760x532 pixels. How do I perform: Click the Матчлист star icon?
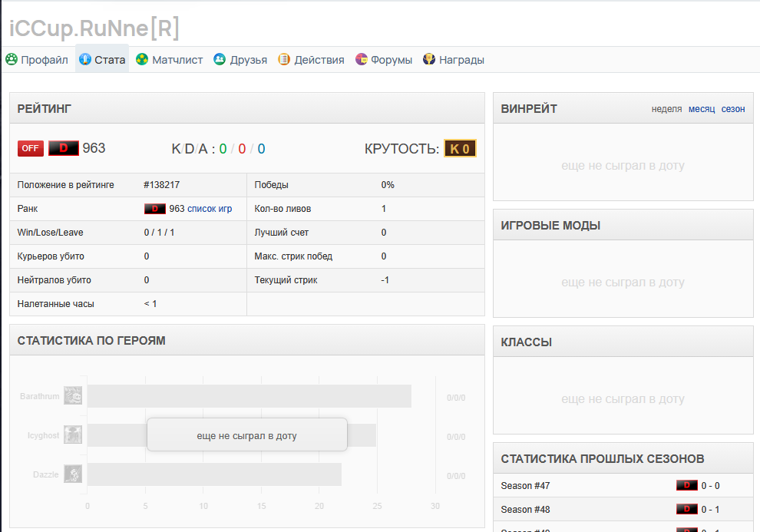[x=142, y=59]
